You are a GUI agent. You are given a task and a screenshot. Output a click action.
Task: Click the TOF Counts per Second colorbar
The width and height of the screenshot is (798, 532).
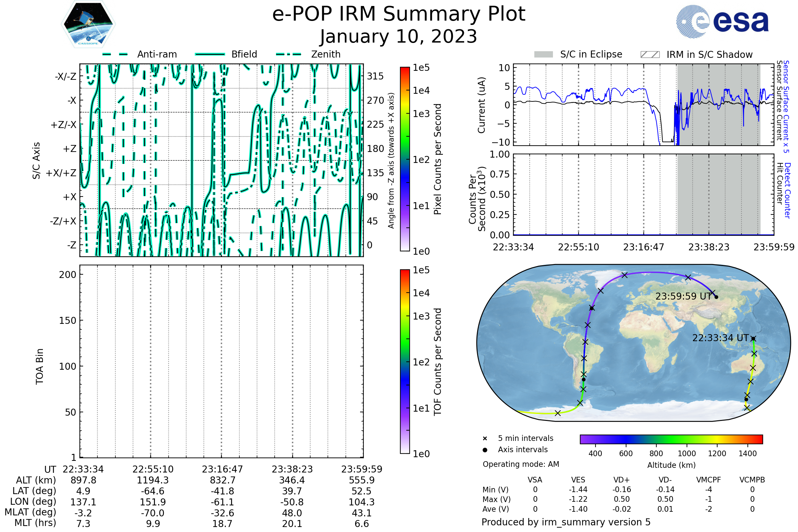tap(405, 361)
